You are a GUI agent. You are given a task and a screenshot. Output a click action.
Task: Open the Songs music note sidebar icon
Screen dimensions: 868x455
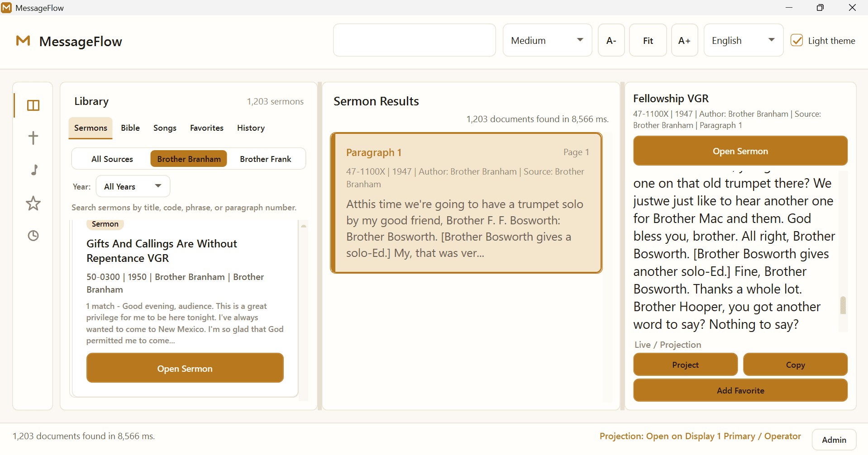click(34, 170)
